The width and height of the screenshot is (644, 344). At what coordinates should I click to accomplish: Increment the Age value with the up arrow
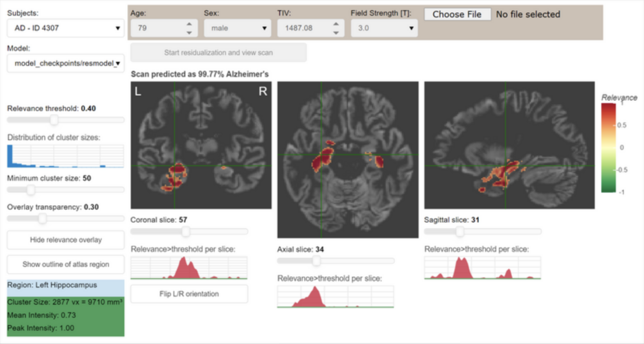(x=189, y=24)
